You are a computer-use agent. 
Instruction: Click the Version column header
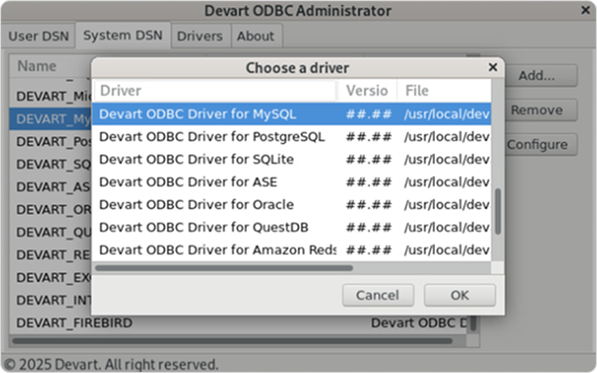[x=367, y=91]
